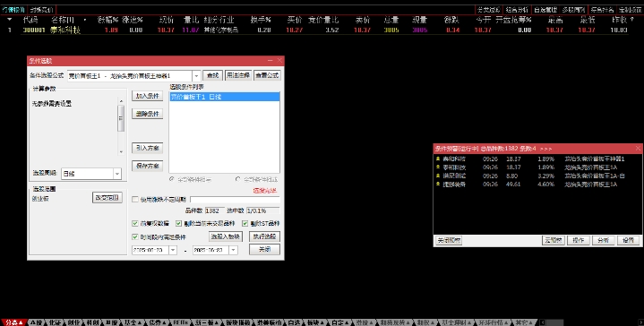Viewport: 644px width, 326px height.
Task: Open the 条件选股公式 formula dropdown
Action: (196, 76)
